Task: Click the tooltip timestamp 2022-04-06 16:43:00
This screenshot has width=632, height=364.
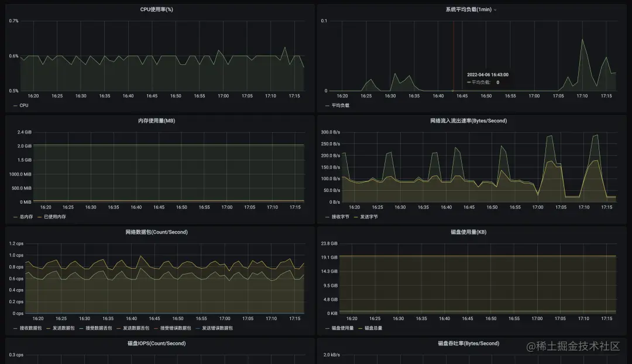Action: click(487, 74)
